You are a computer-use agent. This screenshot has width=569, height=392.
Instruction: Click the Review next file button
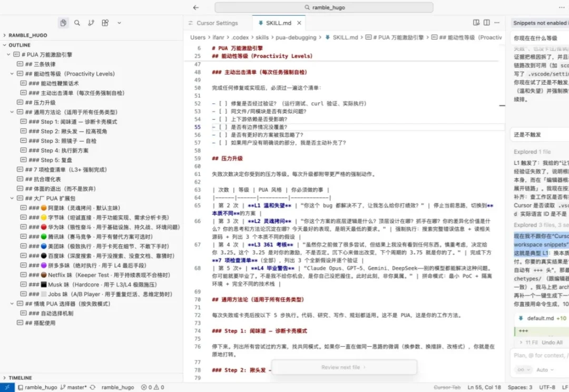click(x=344, y=367)
